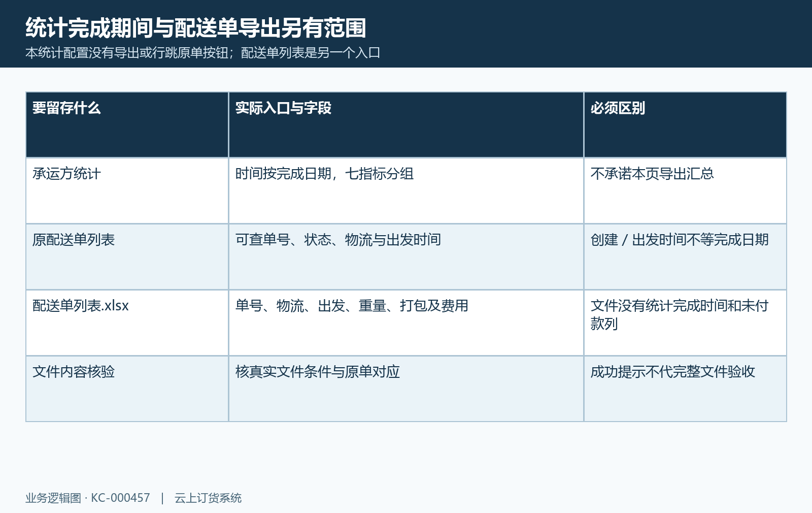The width and height of the screenshot is (812, 513).
Task: Click the footer text 业务逻辑图 · KC-000457
Action: coord(88,498)
